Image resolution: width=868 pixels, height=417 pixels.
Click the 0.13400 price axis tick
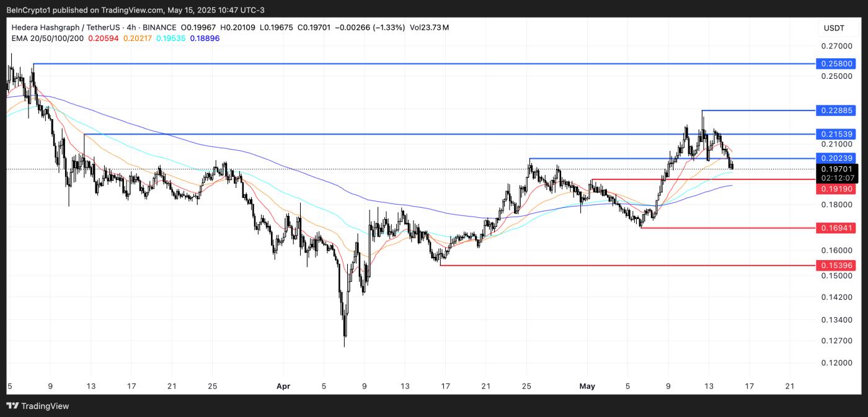coord(837,320)
